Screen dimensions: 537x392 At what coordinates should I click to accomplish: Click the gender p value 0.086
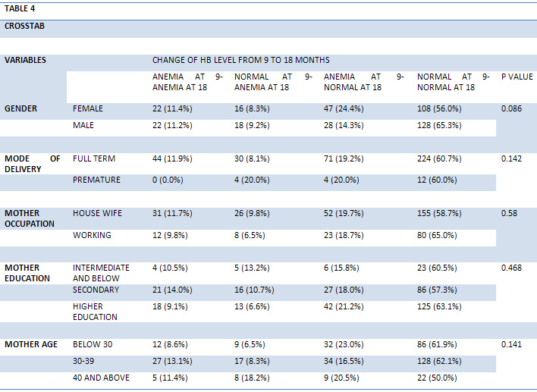(511, 108)
